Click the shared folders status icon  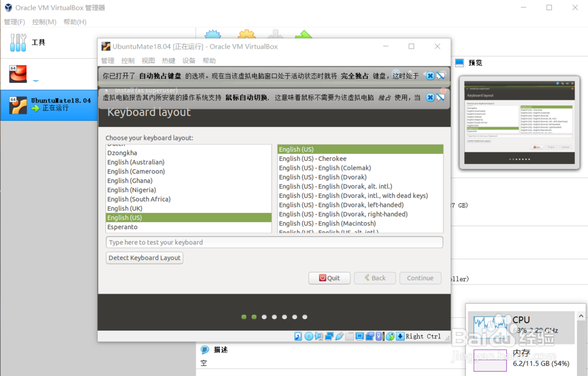click(x=349, y=336)
